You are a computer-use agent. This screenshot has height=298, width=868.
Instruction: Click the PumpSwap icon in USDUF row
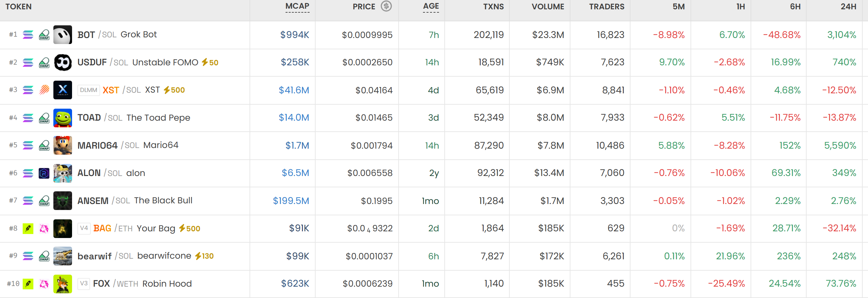coord(44,62)
